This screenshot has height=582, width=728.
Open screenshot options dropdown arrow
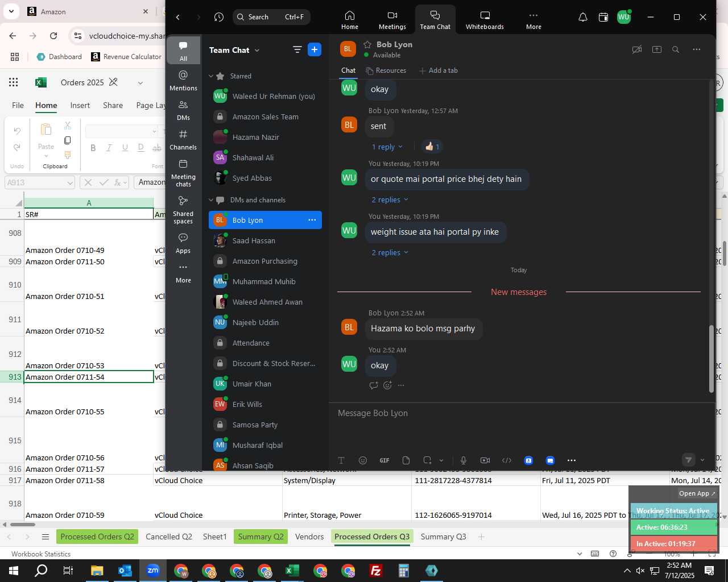point(441,460)
